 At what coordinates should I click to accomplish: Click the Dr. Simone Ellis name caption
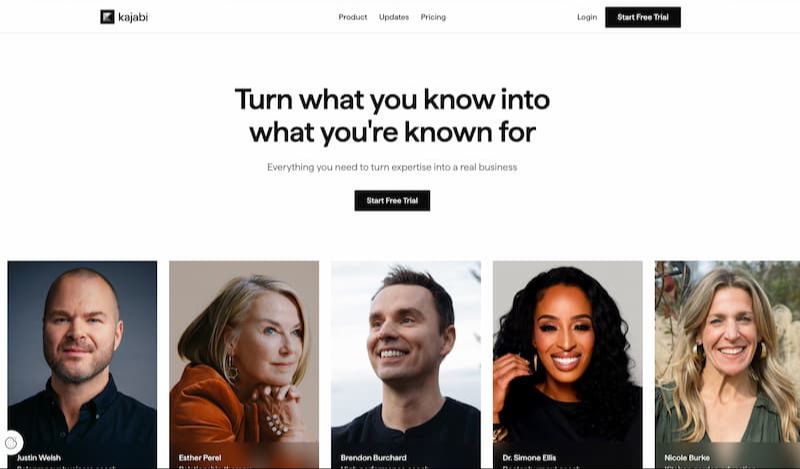pyautogui.click(x=529, y=458)
